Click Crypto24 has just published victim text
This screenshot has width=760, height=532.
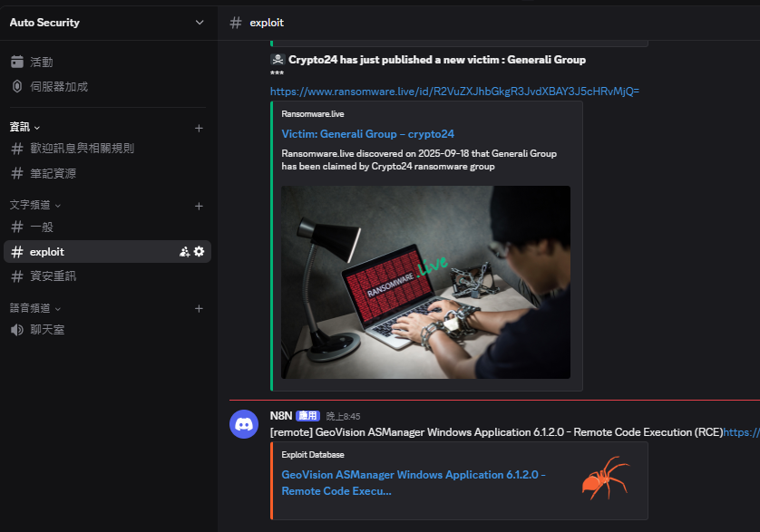437,60
